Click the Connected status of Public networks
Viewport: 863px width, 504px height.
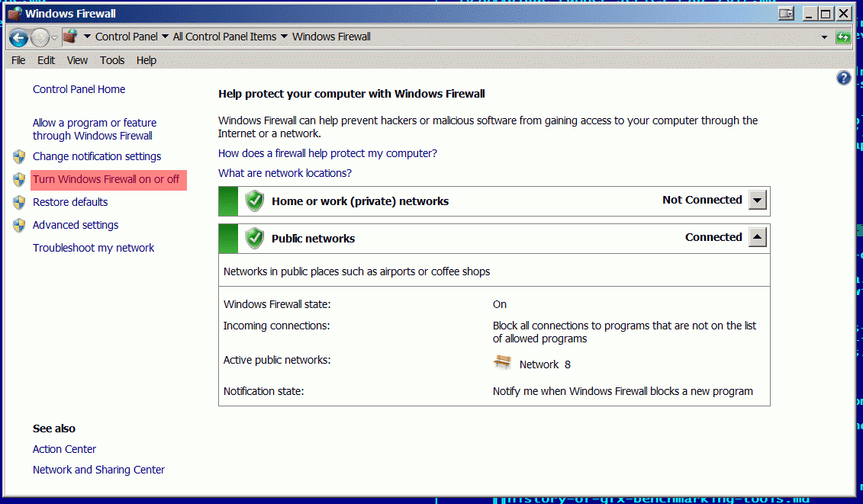pos(713,237)
